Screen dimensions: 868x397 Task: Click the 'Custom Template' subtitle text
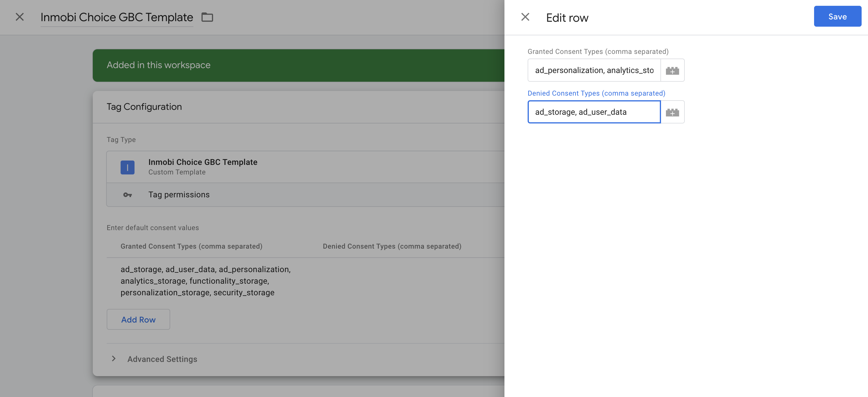click(x=177, y=172)
